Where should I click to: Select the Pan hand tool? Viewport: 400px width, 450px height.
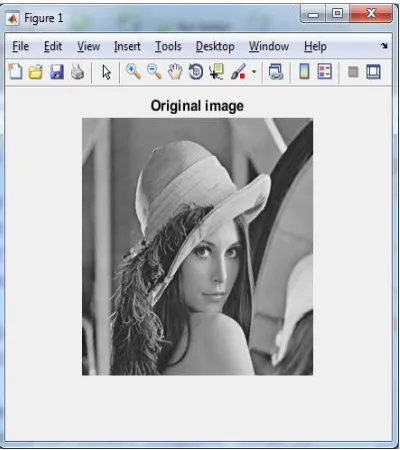tap(175, 72)
